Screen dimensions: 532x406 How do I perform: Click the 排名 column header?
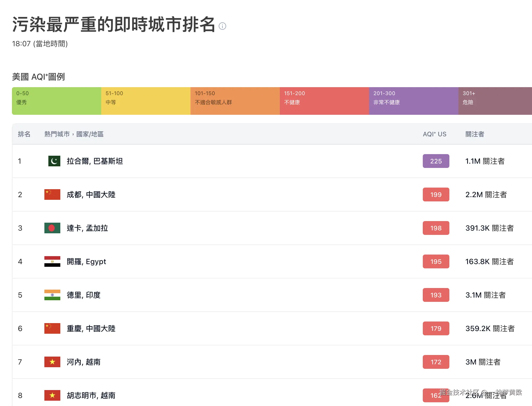tap(25, 134)
